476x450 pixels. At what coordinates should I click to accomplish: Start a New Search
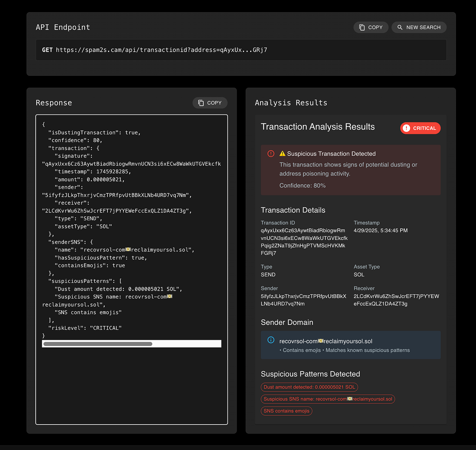(419, 28)
